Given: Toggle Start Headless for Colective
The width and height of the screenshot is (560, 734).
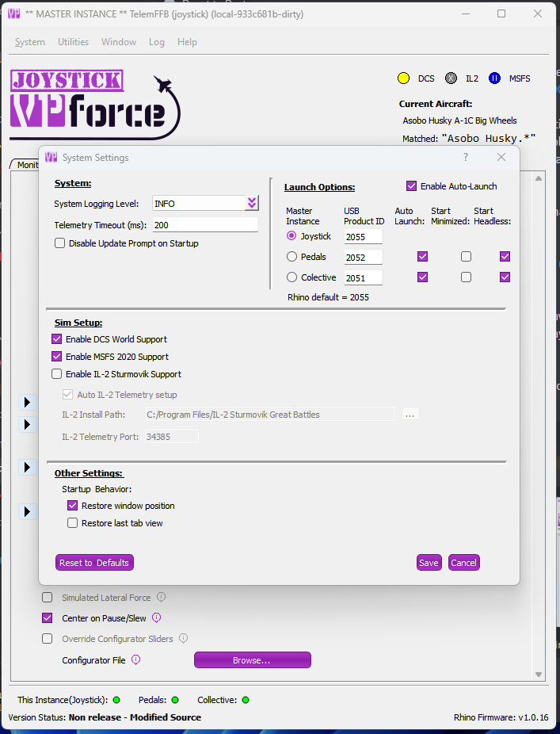Looking at the screenshot, I should point(505,277).
